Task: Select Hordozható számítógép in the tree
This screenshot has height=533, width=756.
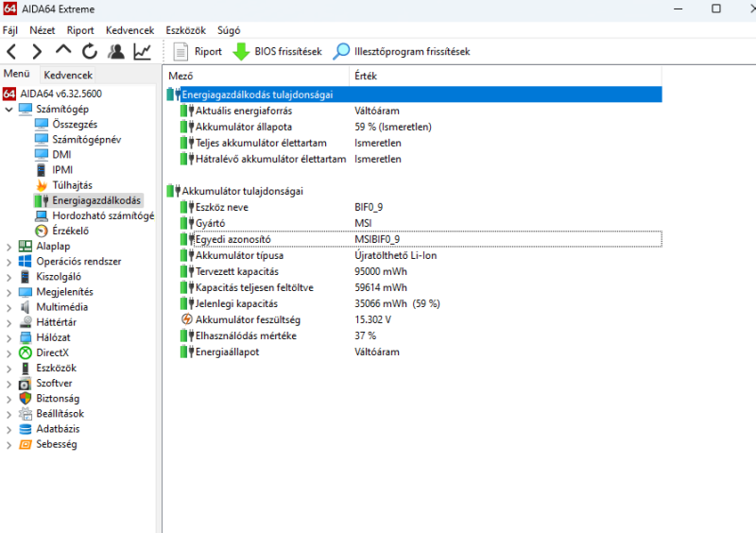Action: [x=103, y=215]
